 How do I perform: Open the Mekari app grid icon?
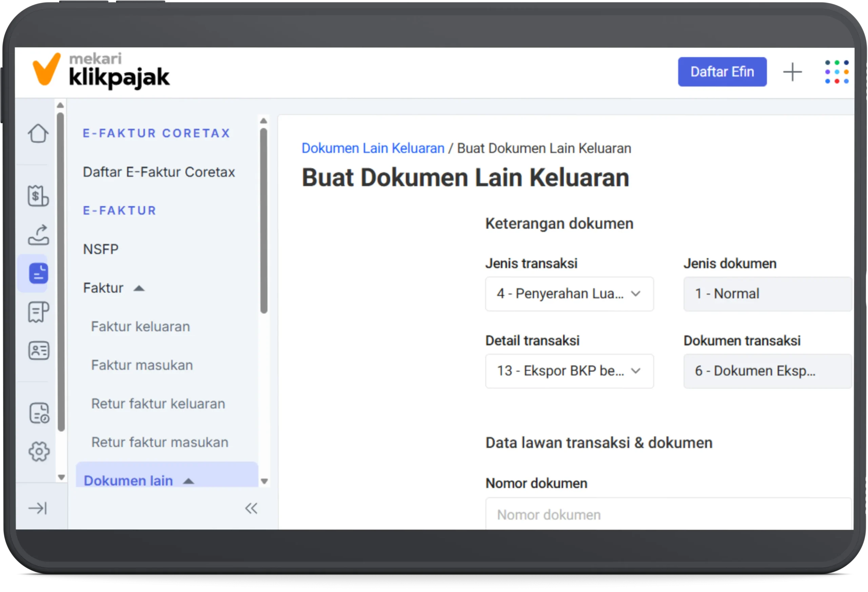(x=836, y=72)
